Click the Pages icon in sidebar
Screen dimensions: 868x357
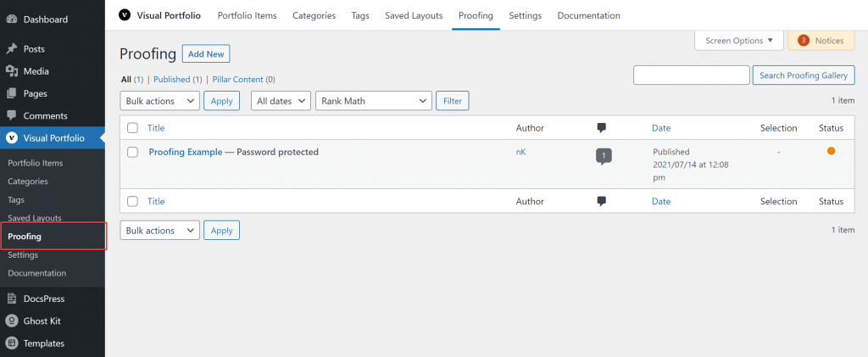coord(12,93)
